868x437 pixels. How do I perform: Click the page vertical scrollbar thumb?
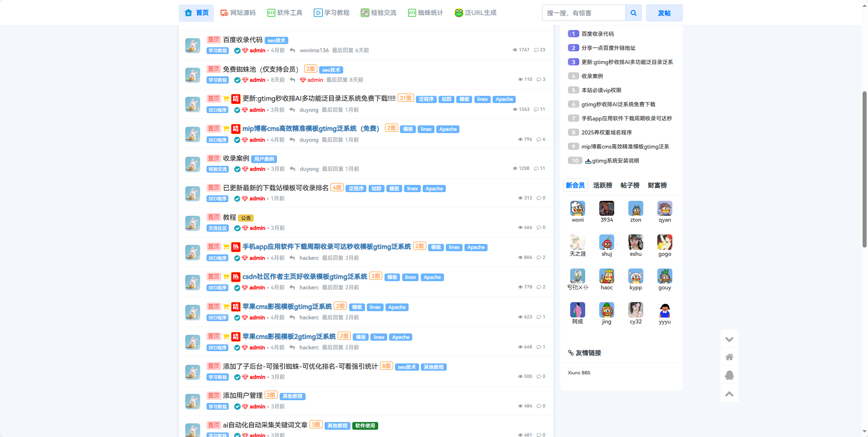click(864, 169)
